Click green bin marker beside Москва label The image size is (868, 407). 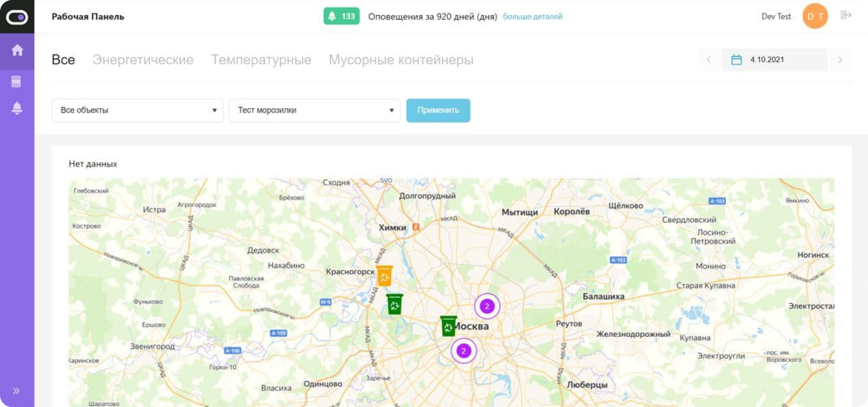click(448, 326)
